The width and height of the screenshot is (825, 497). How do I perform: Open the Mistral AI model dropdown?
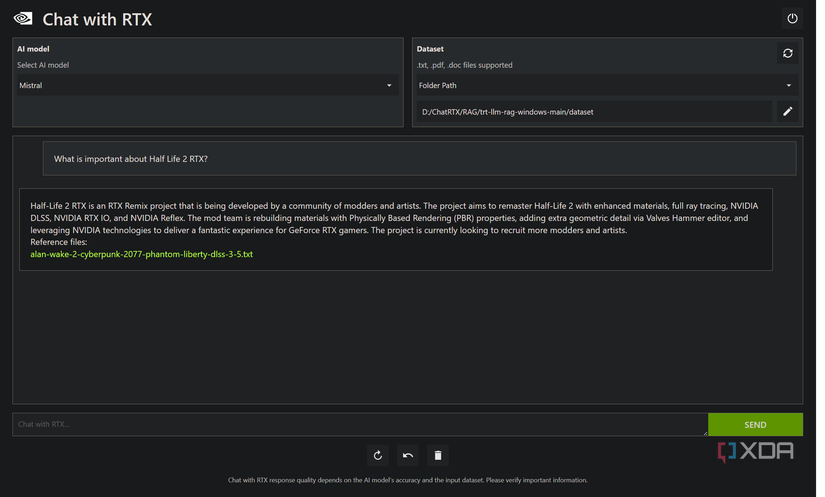pyautogui.click(x=208, y=85)
